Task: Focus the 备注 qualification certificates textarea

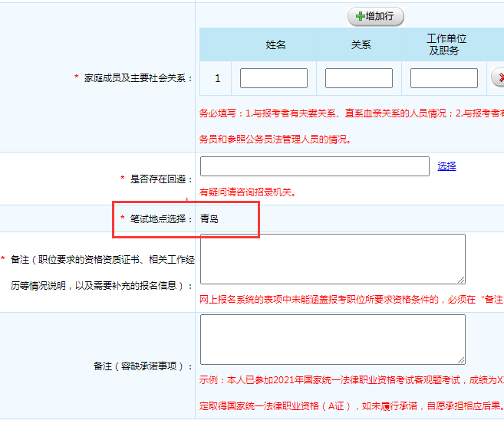Action: click(332, 259)
